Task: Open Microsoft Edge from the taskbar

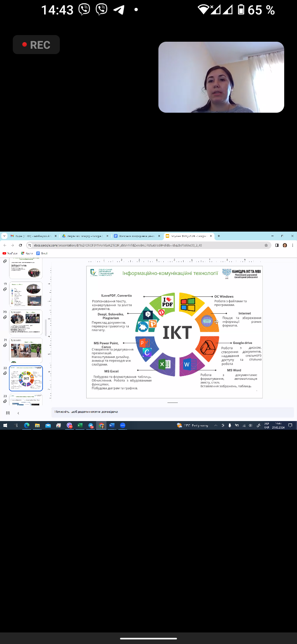Action: tap(27, 425)
